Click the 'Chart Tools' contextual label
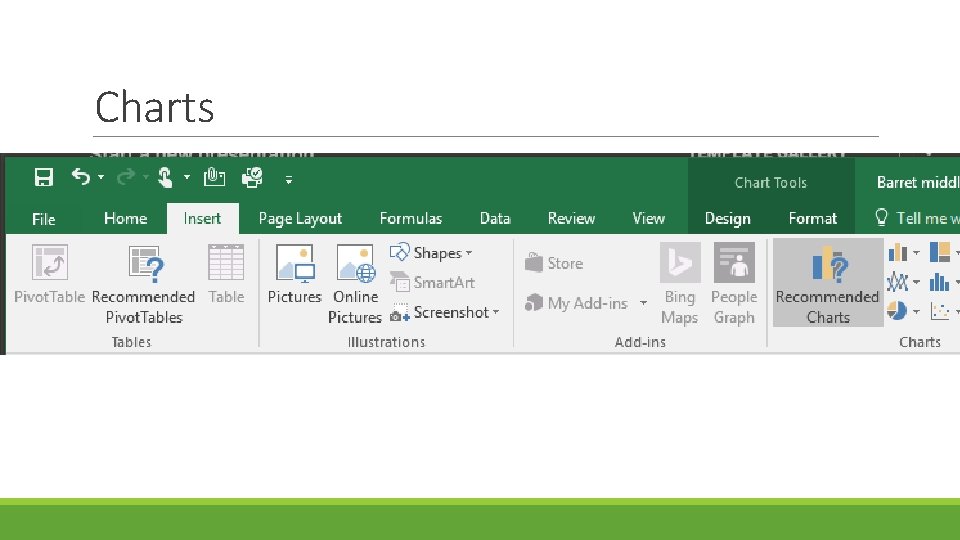960x540 pixels. point(771,182)
